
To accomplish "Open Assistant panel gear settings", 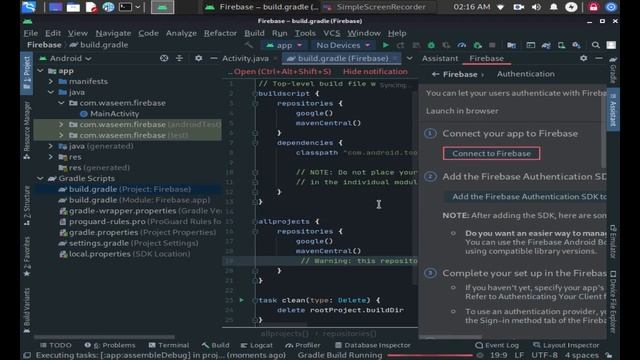I will [584, 58].
